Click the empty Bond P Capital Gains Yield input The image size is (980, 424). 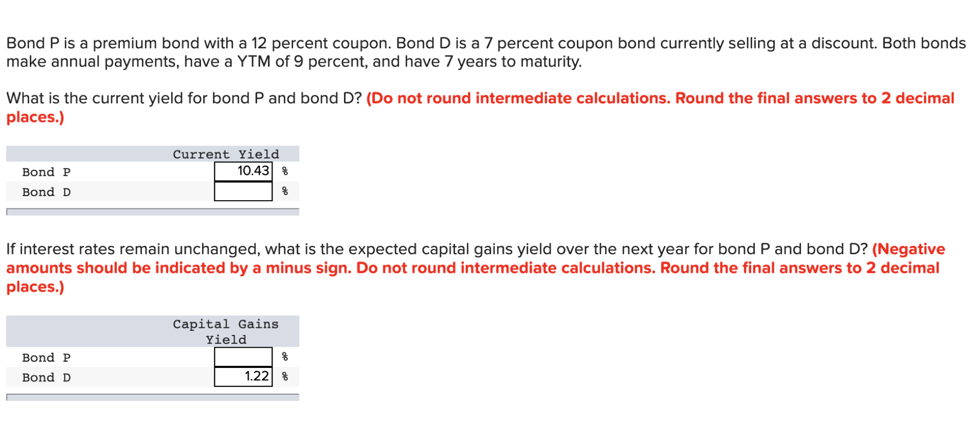pyautogui.click(x=242, y=357)
